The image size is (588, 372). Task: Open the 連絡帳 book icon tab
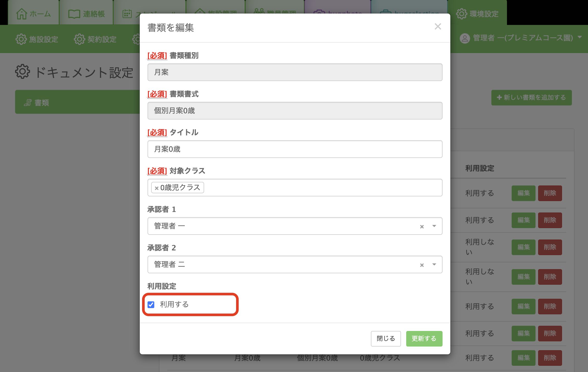tap(74, 14)
